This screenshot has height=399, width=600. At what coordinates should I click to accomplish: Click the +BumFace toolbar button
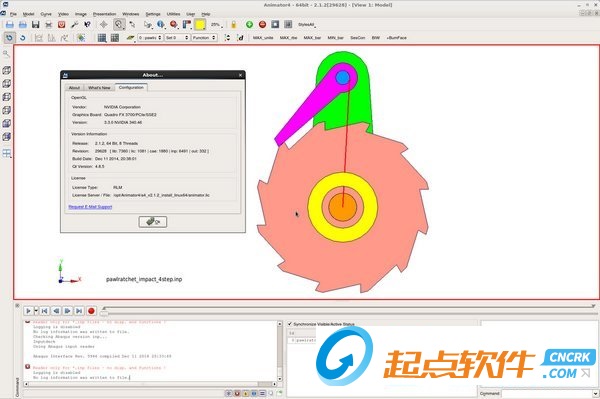coord(396,37)
